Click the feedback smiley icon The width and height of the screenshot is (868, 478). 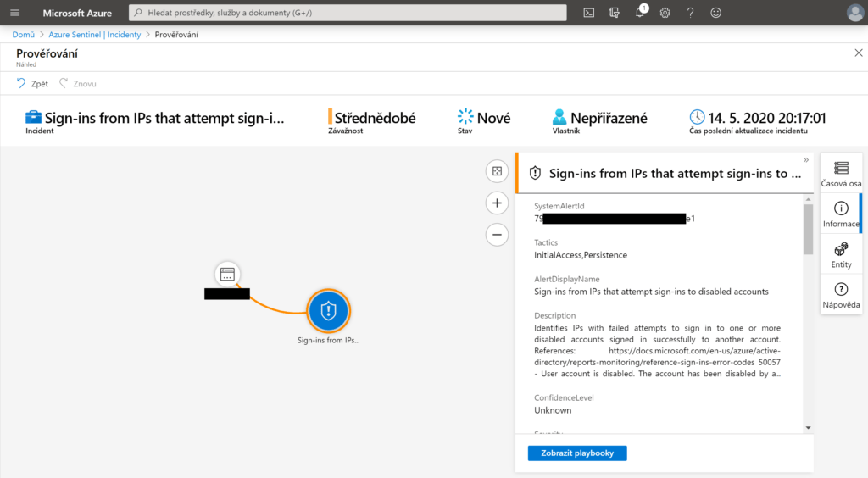tap(716, 13)
